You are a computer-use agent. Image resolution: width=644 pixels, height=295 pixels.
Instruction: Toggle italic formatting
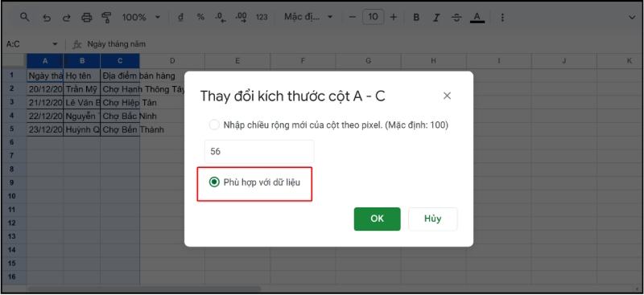436,18
